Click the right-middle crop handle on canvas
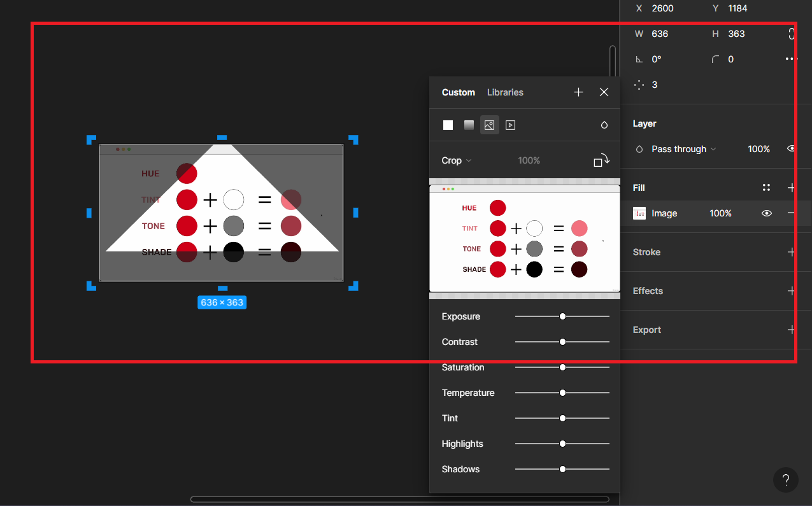The height and width of the screenshot is (506, 812). 355,213
